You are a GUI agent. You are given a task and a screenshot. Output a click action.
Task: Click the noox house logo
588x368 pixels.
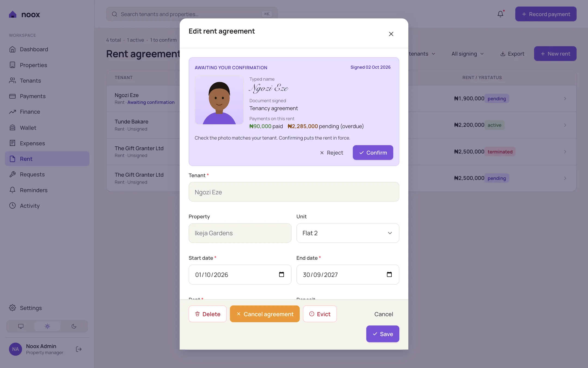click(13, 14)
